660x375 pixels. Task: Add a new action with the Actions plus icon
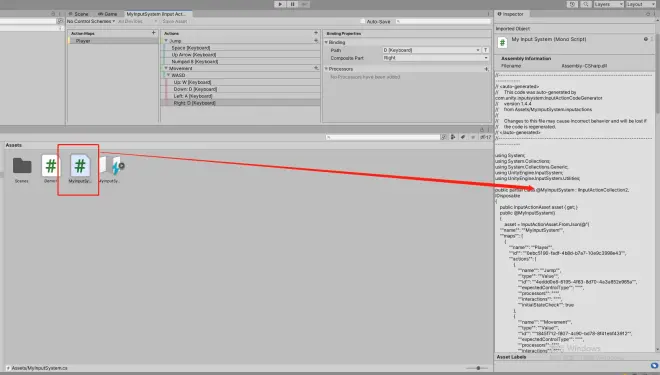(316, 33)
